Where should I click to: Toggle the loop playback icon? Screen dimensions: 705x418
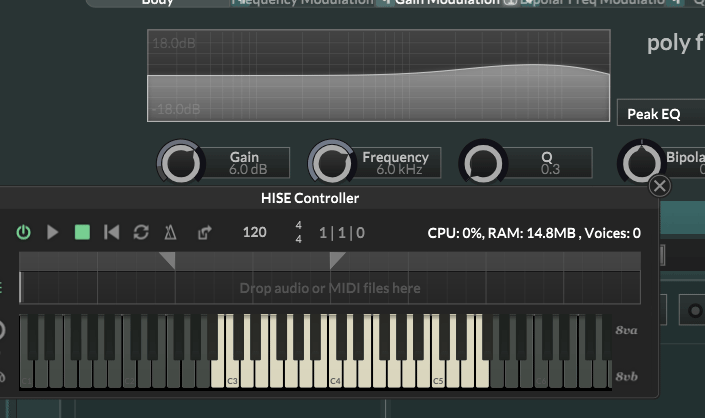click(x=141, y=232)
